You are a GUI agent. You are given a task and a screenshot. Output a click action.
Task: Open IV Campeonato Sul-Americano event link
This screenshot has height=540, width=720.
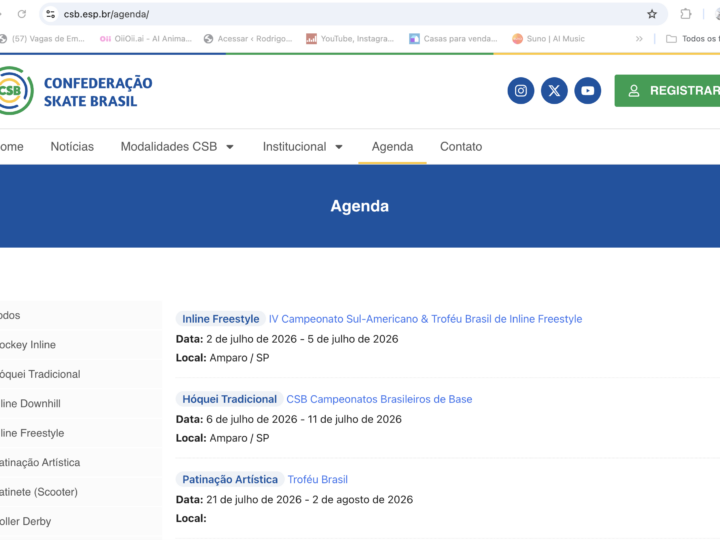[x=425, y=319]
